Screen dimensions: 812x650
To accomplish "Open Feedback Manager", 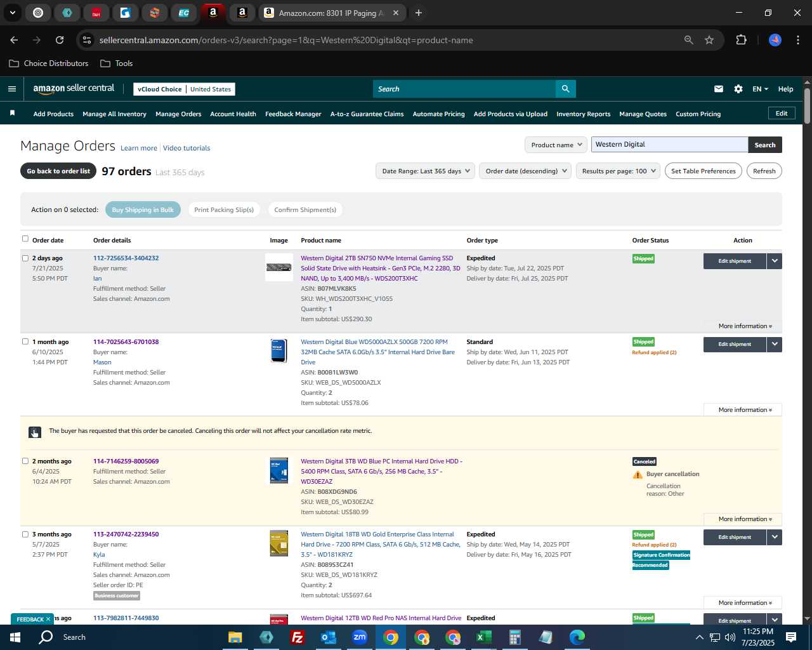I will point(293,114).
